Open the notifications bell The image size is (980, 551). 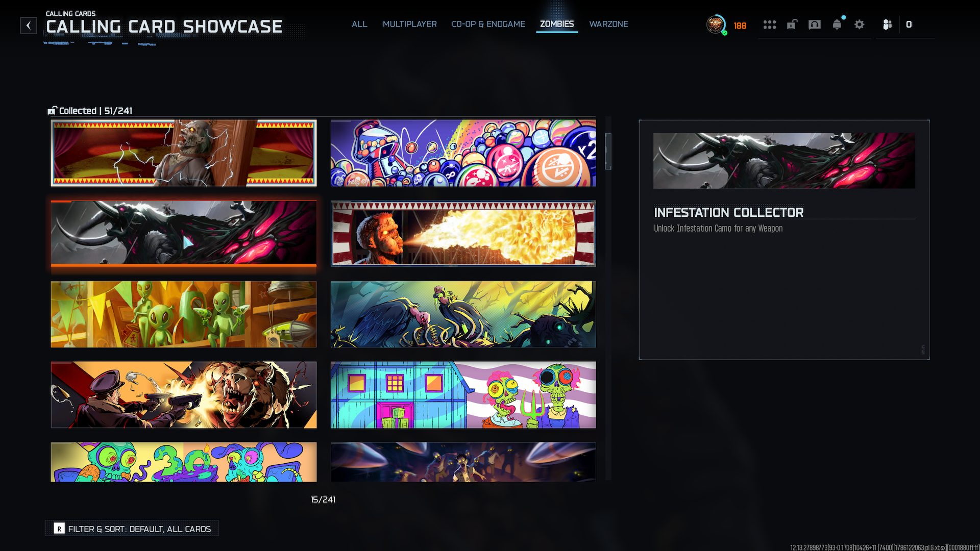837,24
